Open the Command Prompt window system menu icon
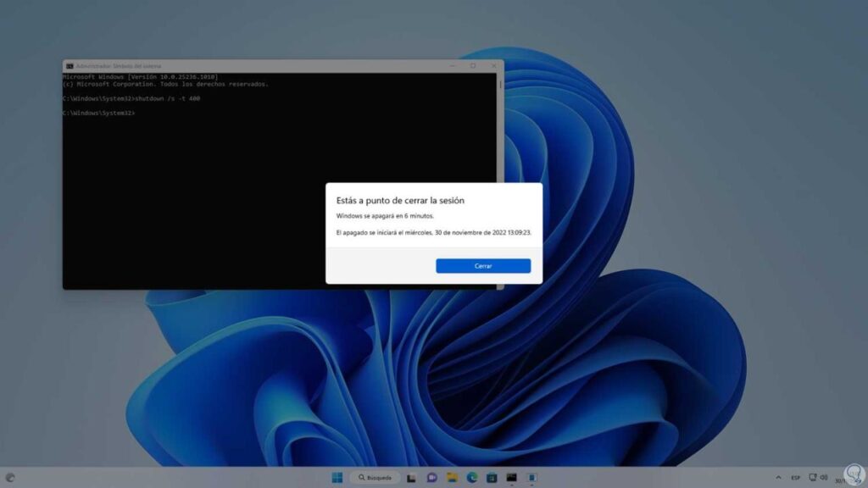The height and width of the screenshot is (488, 868). point(68,65)
